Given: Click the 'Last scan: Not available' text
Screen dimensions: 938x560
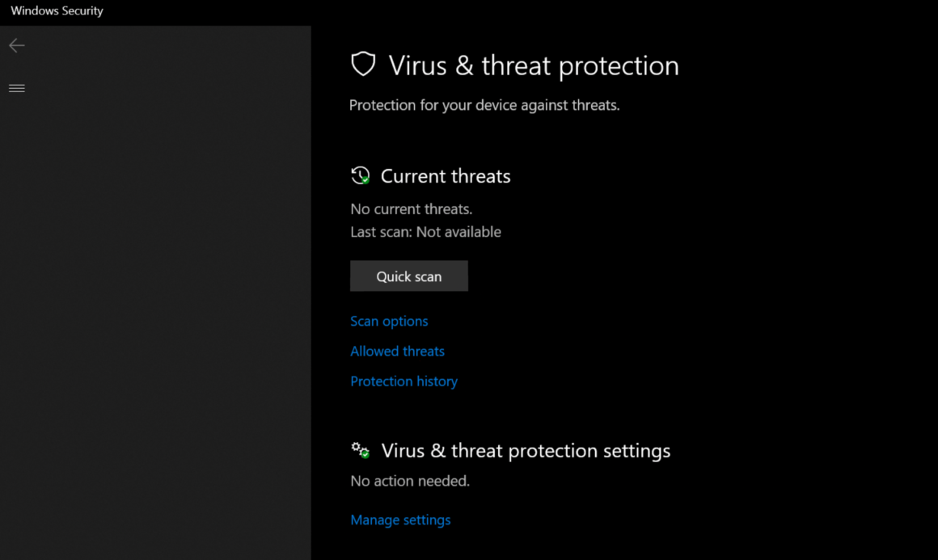Looking at the screenshot, I should [x=425, y=232].
